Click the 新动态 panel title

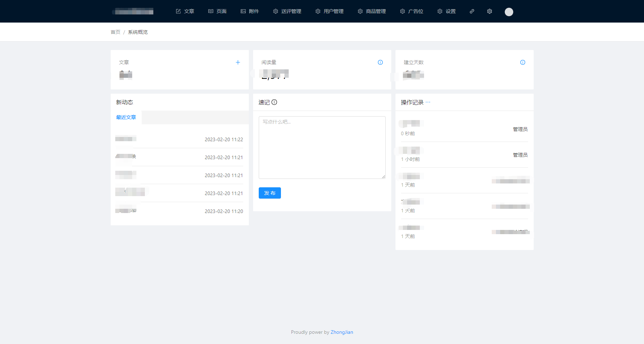coord(124,102)
